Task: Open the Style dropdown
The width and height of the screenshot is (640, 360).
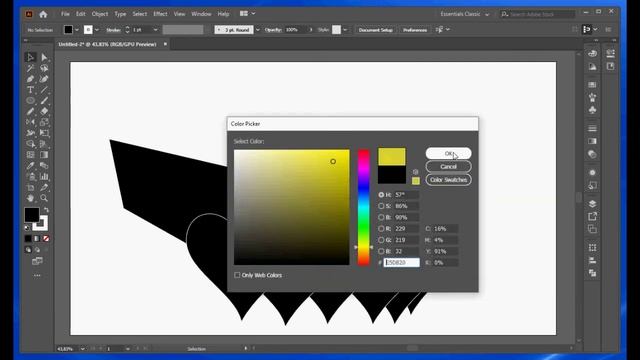Action: tap(345, 30)
